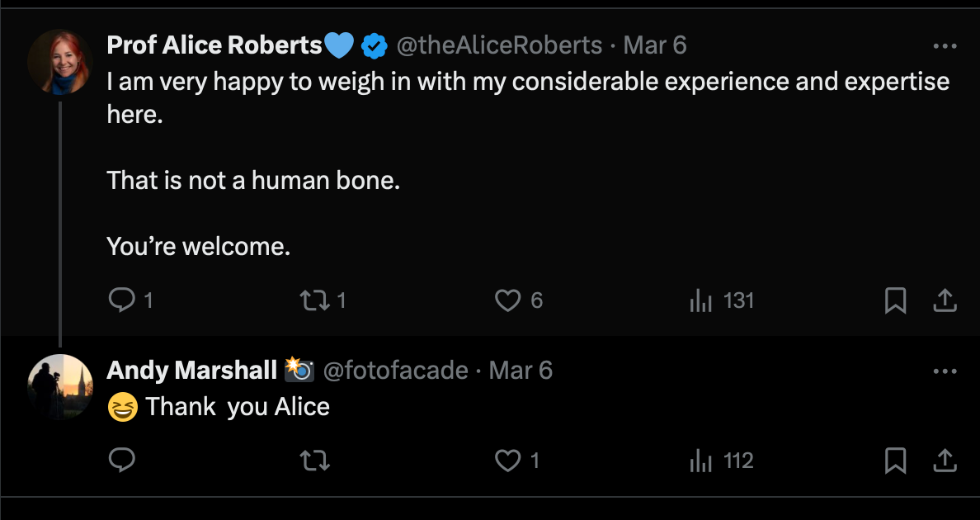Open Andy Marshall's profile name link
This screenshot has width=980, height=520.
192,371
